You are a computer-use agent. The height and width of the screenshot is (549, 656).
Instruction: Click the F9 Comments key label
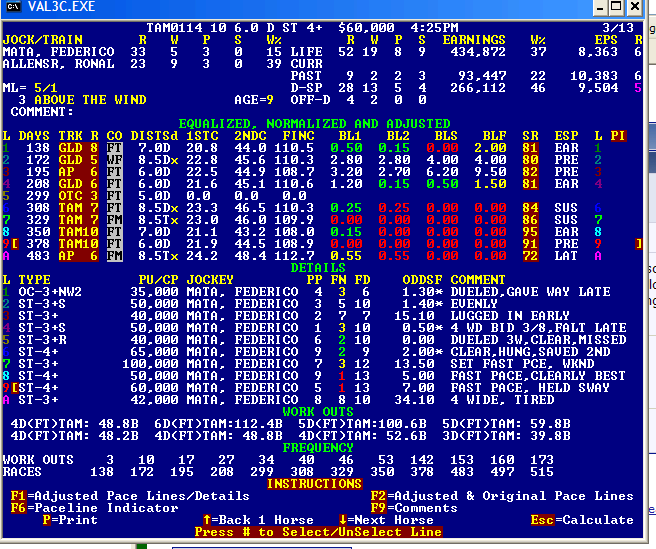(x=414, y=508)
